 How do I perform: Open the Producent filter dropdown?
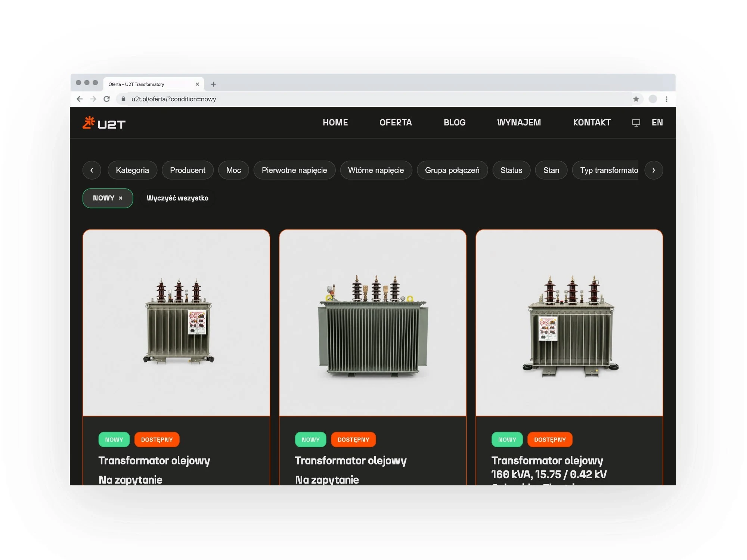187,170
